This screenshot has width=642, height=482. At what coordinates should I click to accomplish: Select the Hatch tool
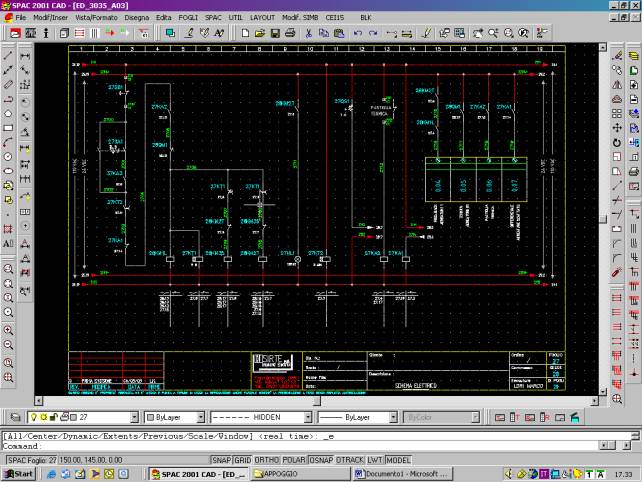pos(8,229)
